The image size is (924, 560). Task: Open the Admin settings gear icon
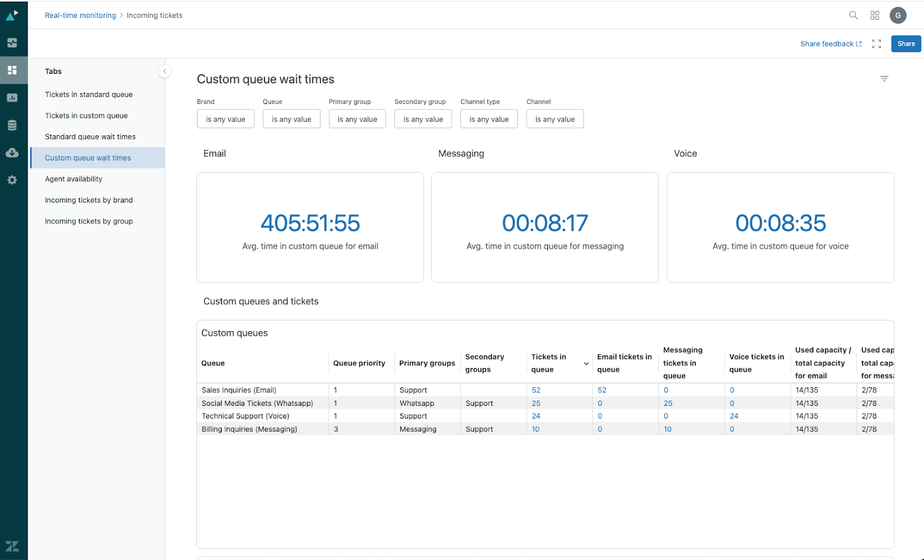click(x=12, y=180)
